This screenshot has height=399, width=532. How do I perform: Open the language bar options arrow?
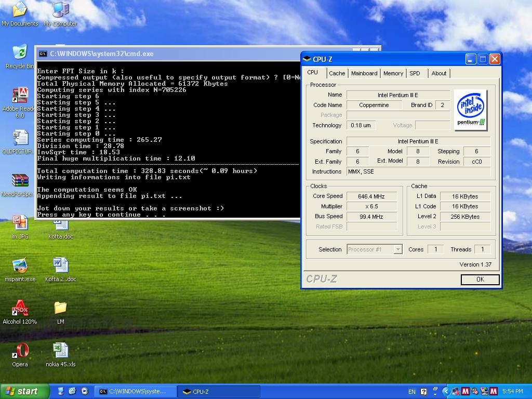tap(435, 394)
